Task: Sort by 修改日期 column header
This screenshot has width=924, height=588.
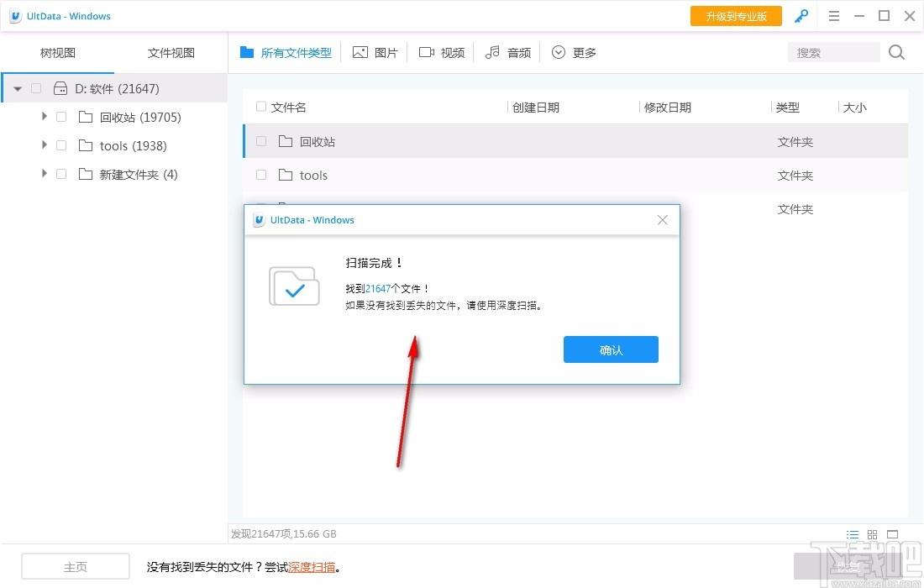Action: (668, 108)
